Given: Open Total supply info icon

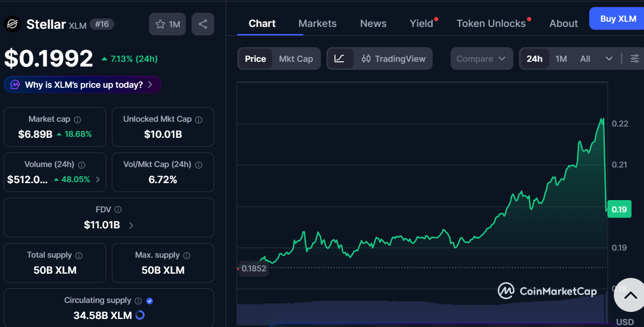Looking at the screenshot, I should 79,255.
